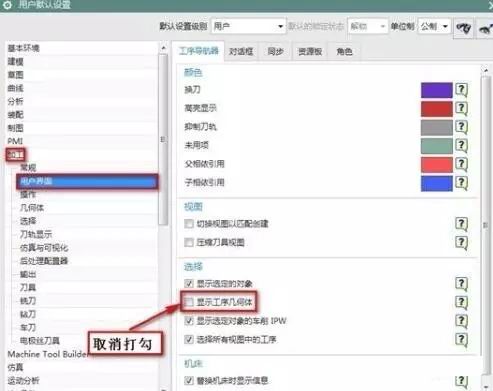Select 几何体 under 加工

click(32, 208)
